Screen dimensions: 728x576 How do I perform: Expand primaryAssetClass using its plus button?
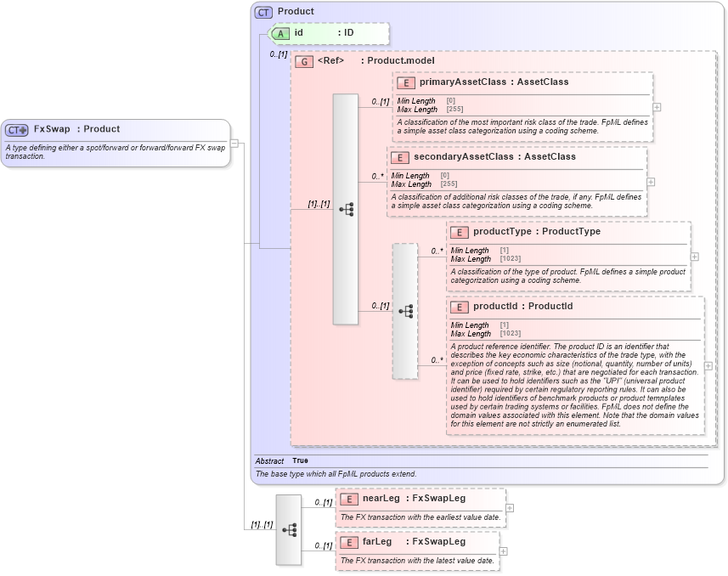657,106
